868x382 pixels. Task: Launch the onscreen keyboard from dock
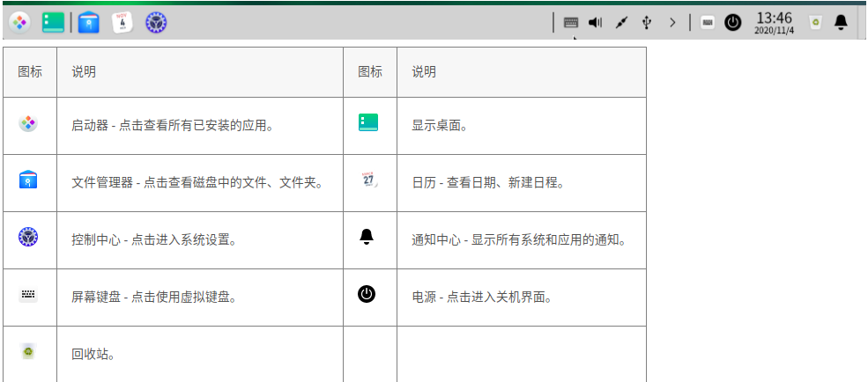[x=707, y=23]
